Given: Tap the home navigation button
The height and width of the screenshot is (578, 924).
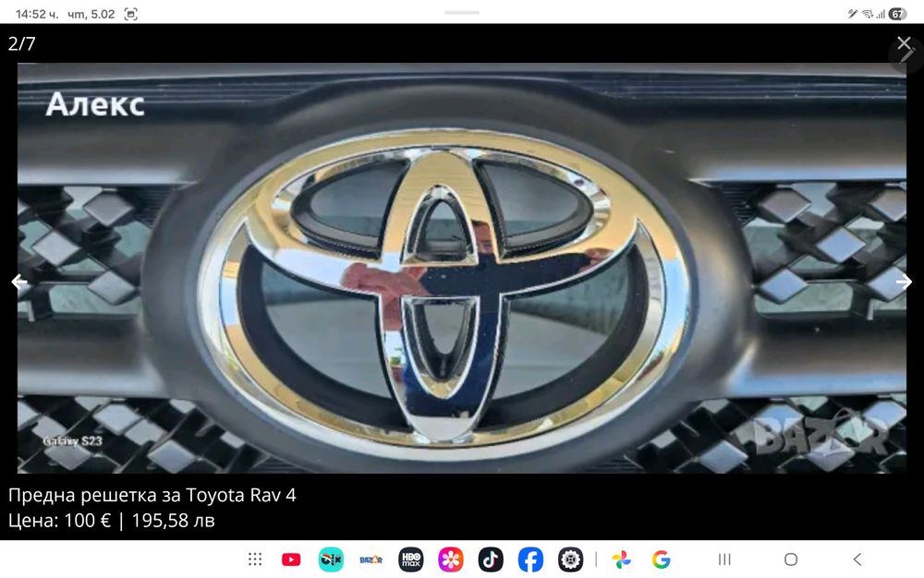Looking at the screenshot, I should click(x=791, y=560).
